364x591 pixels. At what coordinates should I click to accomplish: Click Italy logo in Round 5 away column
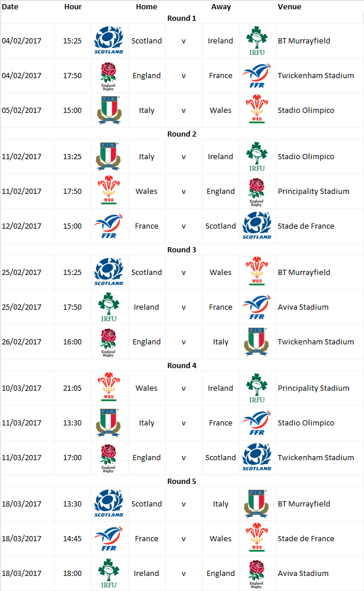point(257,504)
